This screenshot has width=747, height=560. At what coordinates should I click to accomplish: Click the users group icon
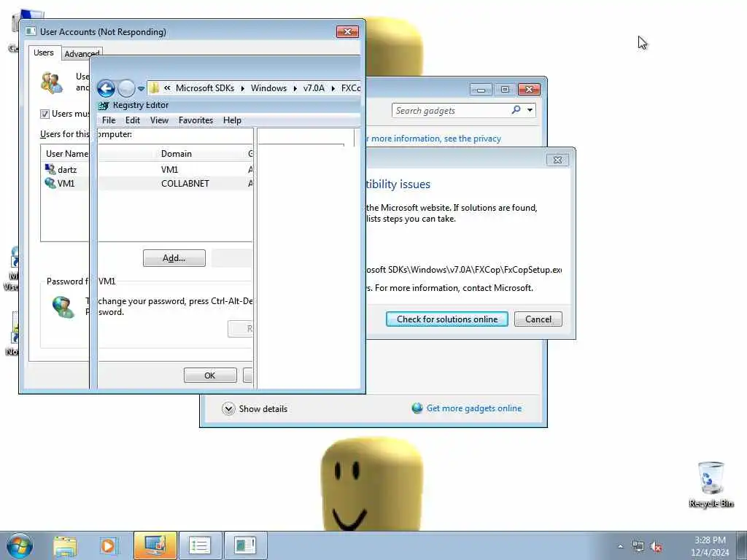tap(52, 82)
